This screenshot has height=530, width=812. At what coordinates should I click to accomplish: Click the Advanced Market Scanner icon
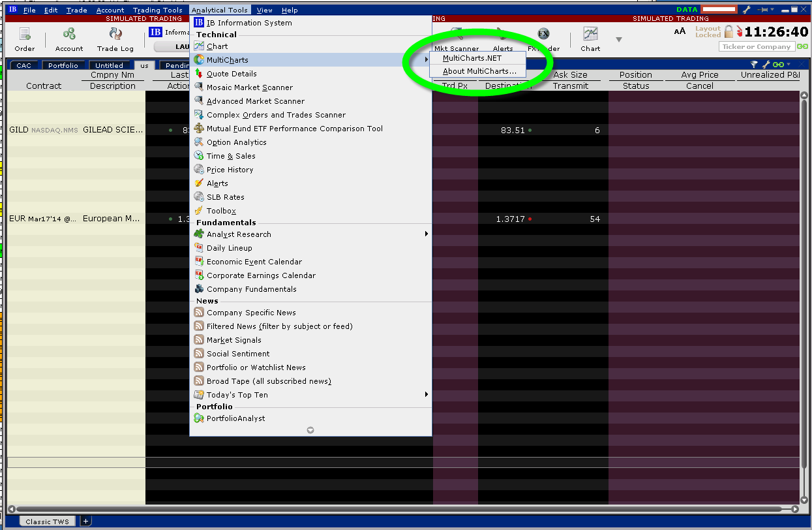(200, 101)
